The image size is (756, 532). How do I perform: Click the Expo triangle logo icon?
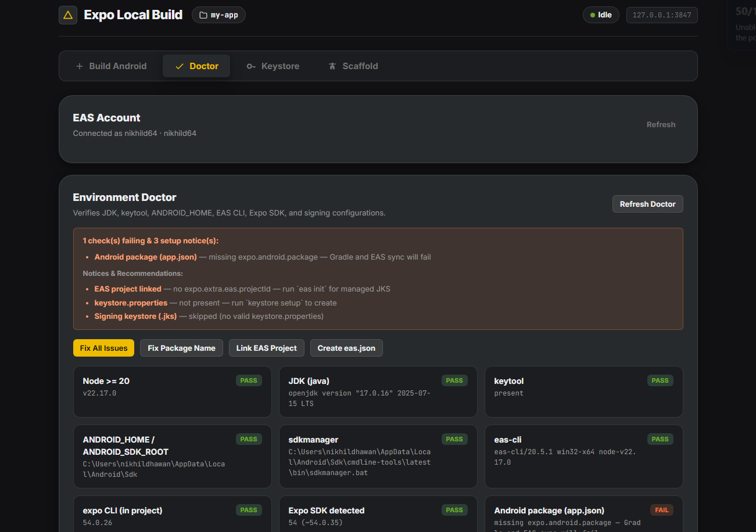pyautogui.click(x=68, y=15)
